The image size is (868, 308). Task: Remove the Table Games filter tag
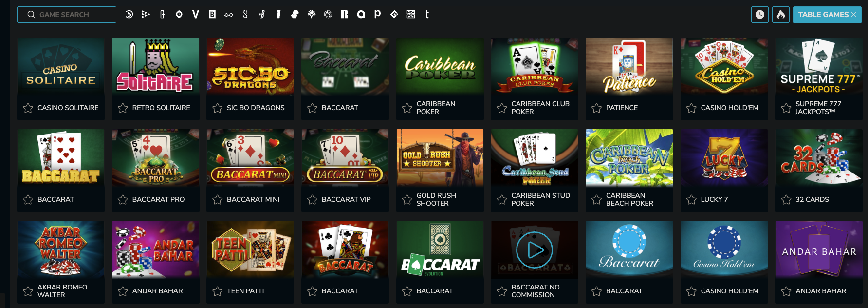(853, 15)
